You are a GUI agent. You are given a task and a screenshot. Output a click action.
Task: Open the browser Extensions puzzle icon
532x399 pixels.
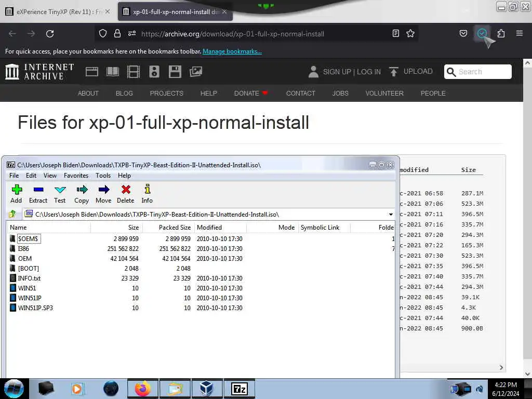501,34
